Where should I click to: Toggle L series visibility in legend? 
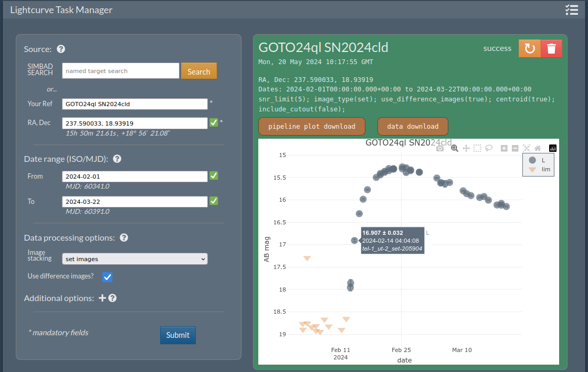pos(538,160)
